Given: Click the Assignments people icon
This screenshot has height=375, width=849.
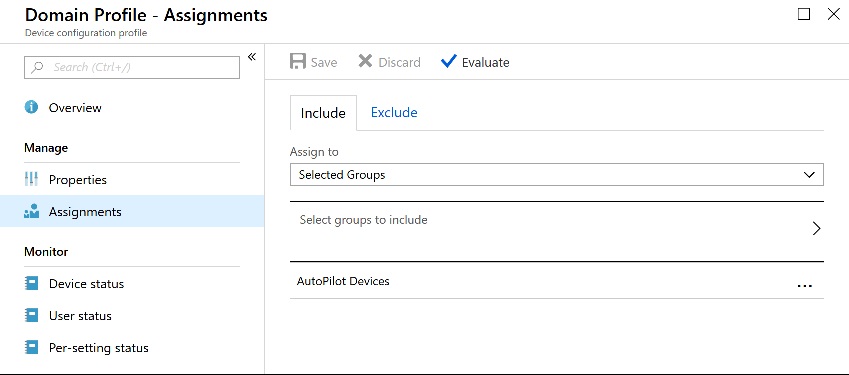Looking at the screenshot, I should point(31,212).
